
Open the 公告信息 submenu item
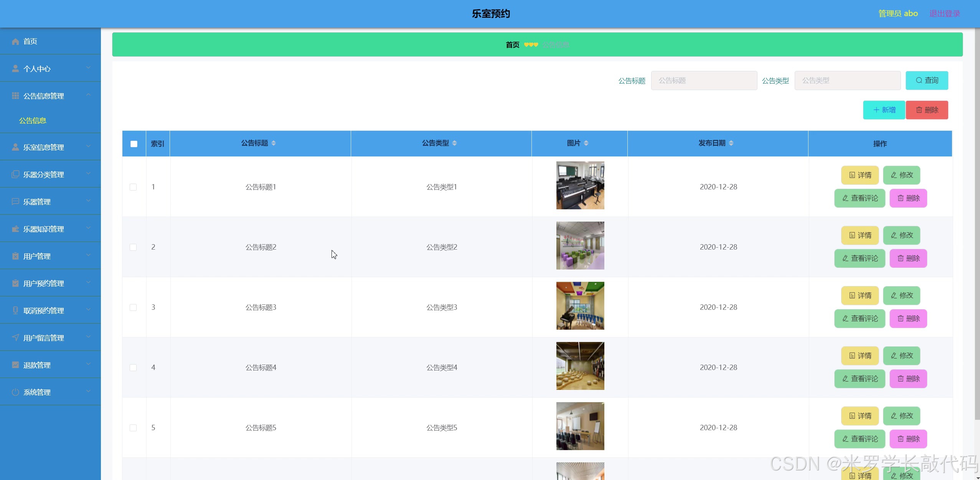[x=33, y=121]
